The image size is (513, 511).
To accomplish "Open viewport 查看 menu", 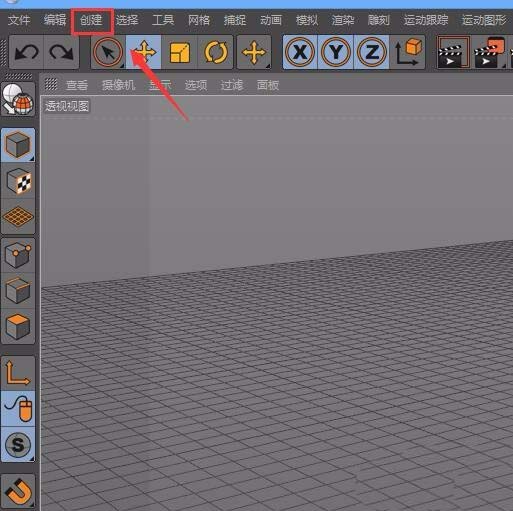I will [x=77, y=85].
